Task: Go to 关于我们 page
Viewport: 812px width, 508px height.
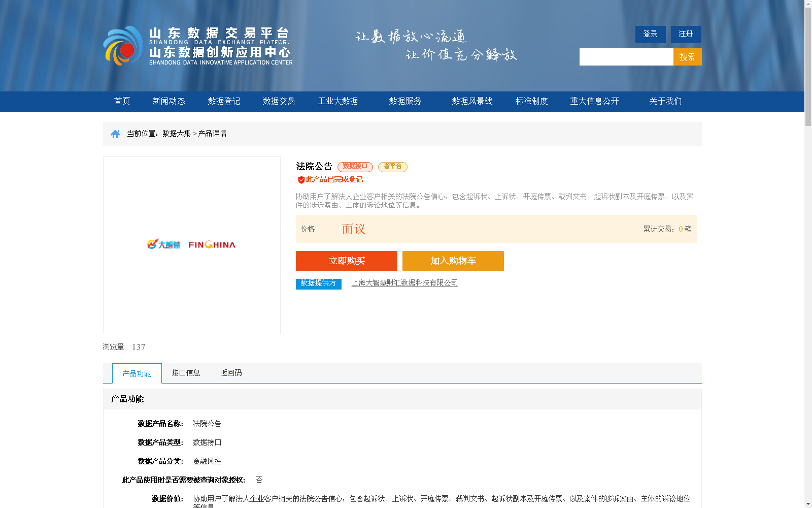Action: (x=665, y=101)
